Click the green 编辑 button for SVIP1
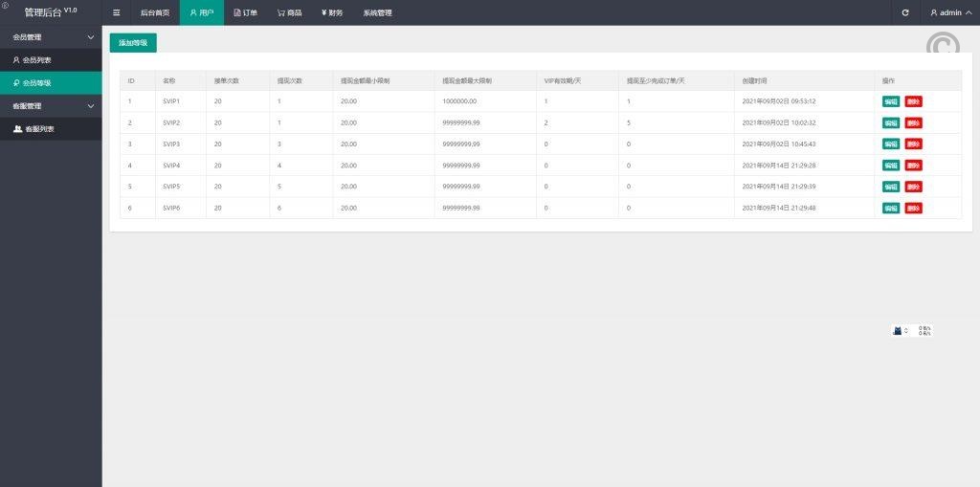980x487 pixels. coord(891,101)
